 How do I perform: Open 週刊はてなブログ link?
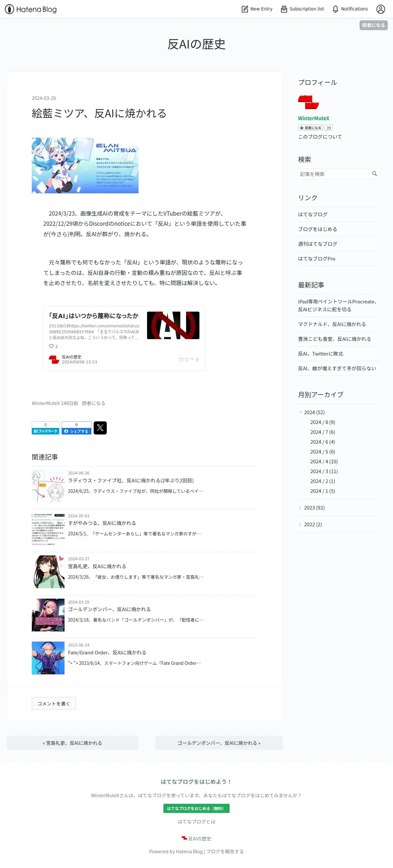[317, 244]
